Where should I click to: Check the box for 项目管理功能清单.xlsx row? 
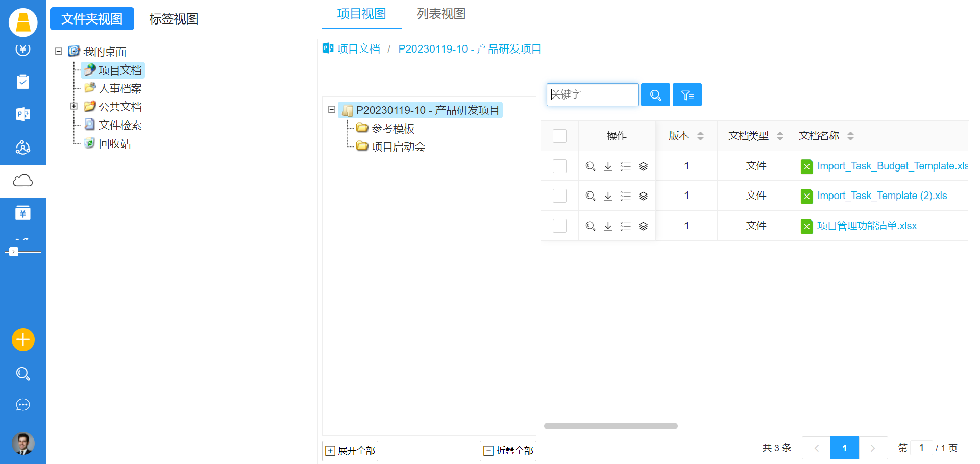tap(559, 226)
